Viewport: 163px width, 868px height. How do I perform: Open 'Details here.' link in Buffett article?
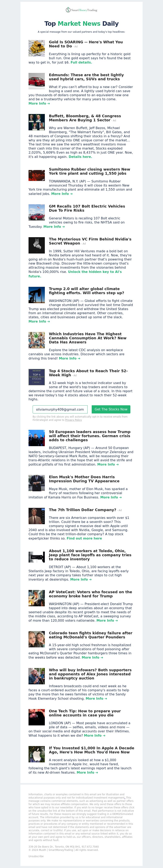[80, 157]
